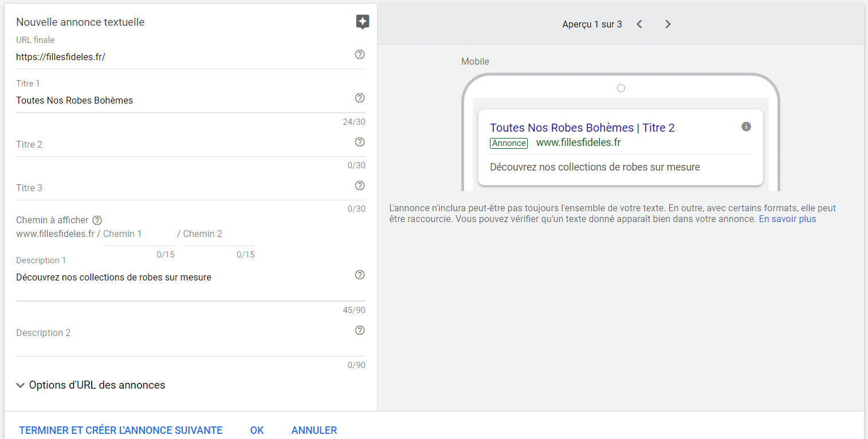Click the ad suggestions sparkle icon
868x439 pixels.
(362, 22)
